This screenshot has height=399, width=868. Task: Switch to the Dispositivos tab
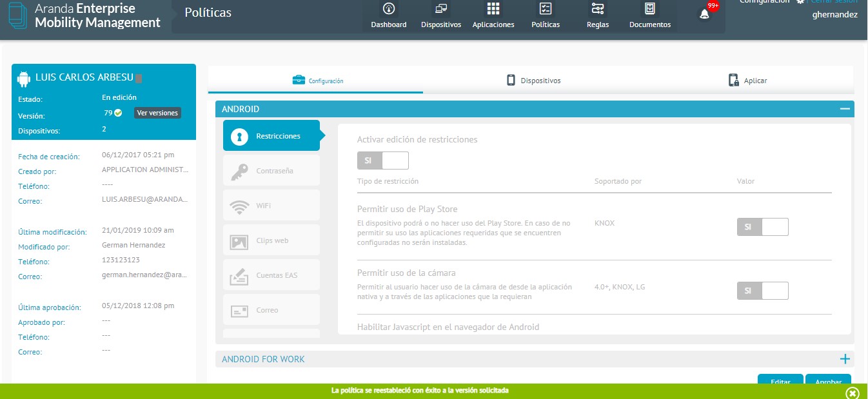(x=533, y=81)
